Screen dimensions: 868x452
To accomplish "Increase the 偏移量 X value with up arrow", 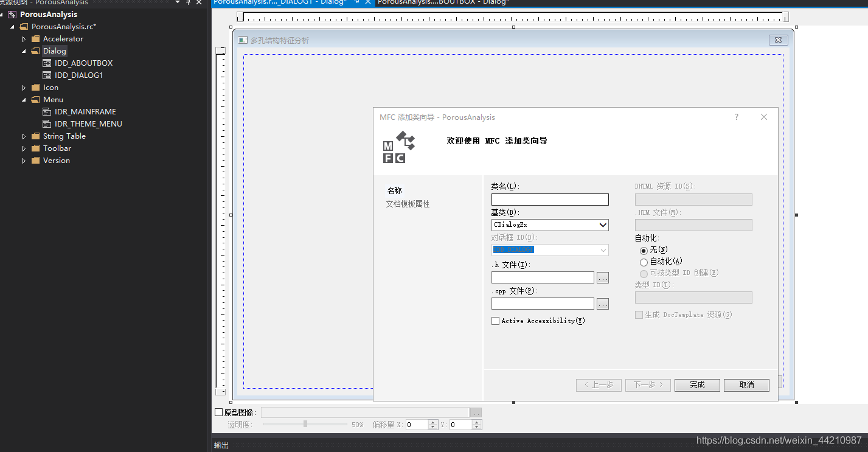I will click(x=433, y=422).
